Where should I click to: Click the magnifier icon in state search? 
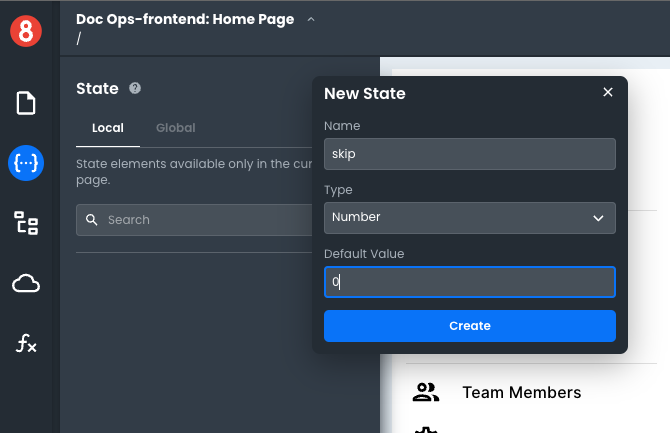(91, 220)
